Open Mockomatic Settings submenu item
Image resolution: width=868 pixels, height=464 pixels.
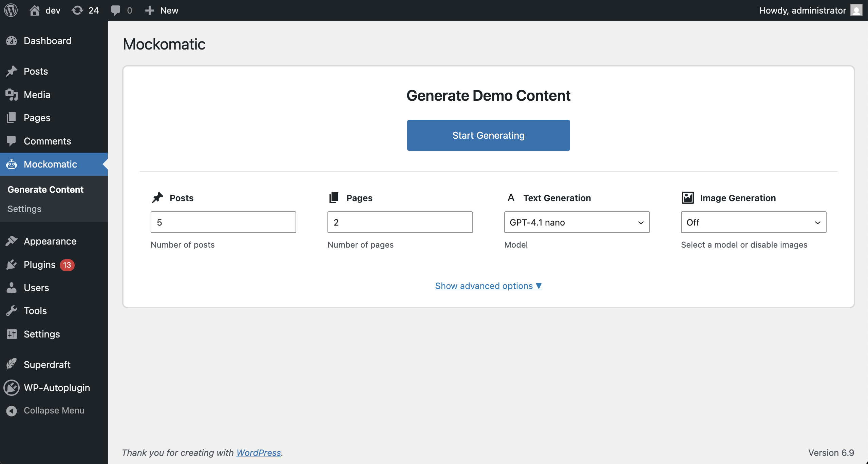tap(24, 209)
